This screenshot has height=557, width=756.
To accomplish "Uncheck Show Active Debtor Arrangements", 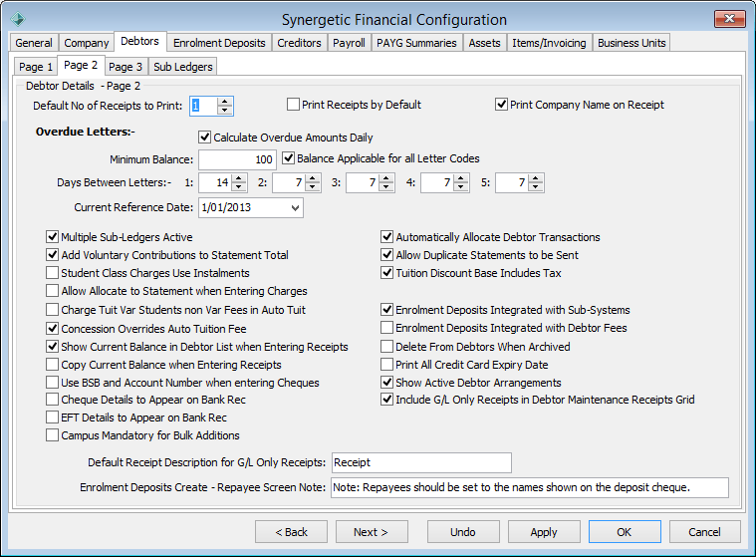I will (386, 383).
